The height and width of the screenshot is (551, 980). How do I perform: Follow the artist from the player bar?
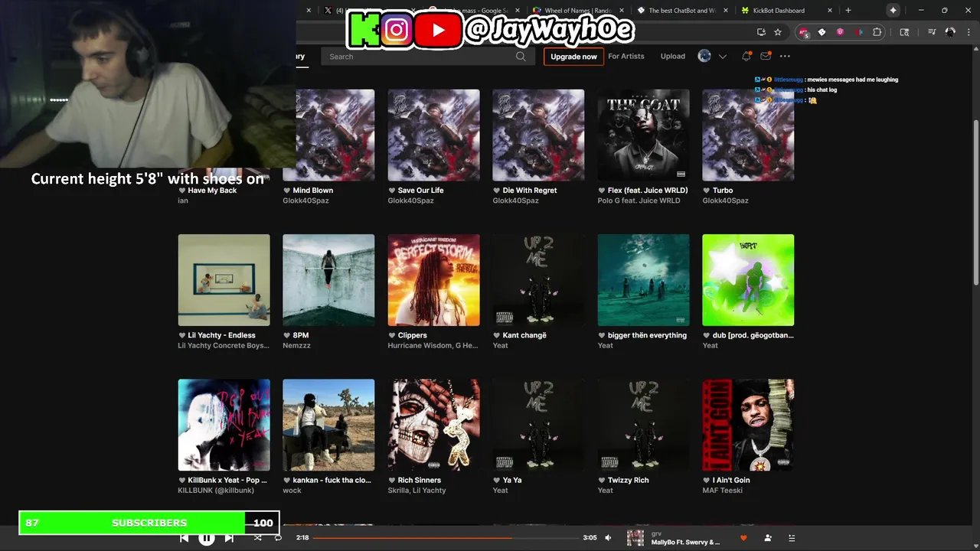coord(768,538)
